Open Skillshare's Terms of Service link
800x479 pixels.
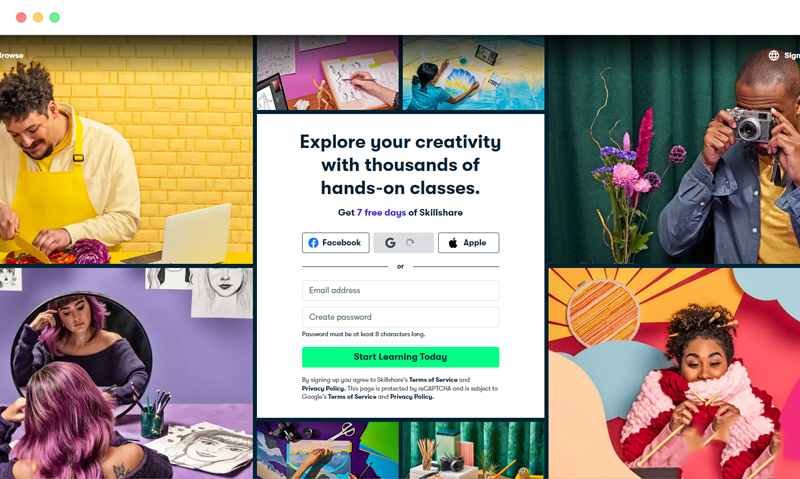[x=433, y=380]
